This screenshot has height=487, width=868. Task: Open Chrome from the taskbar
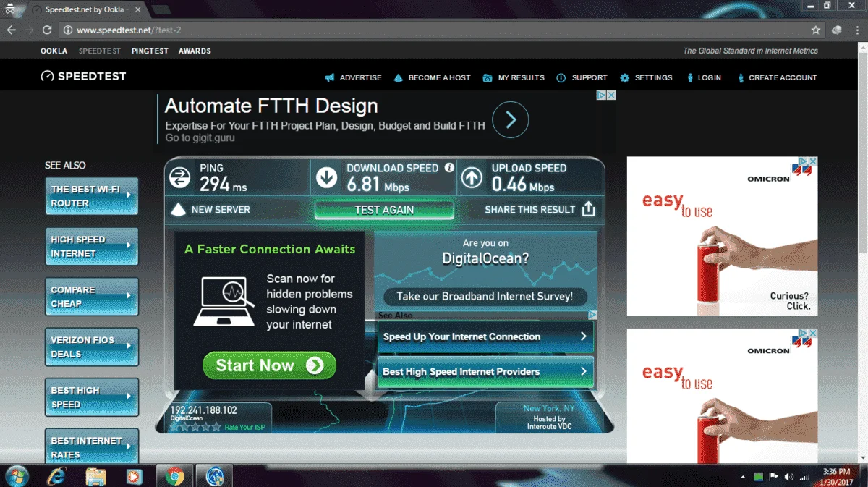tap(174, 476)
